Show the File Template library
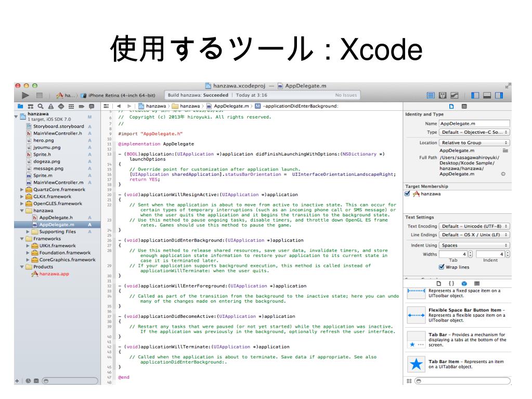This screenshot has width=532, height=399. [x=439, y=284]
